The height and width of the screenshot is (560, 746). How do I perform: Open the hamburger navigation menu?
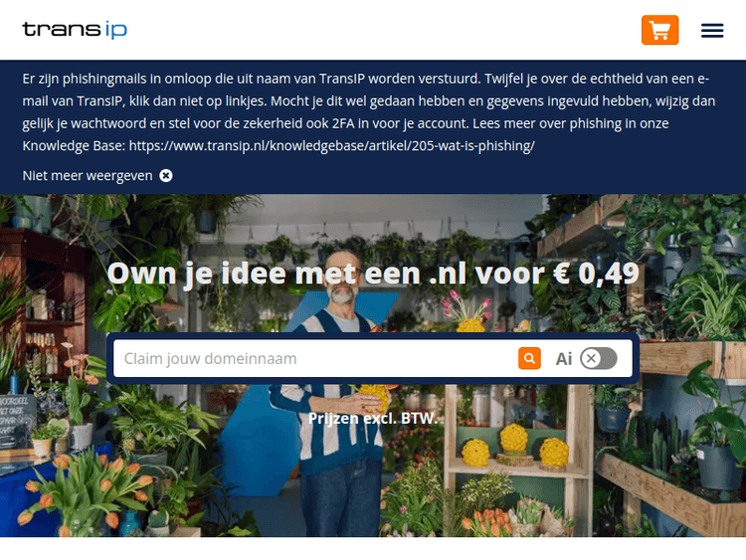click(712, 31)
